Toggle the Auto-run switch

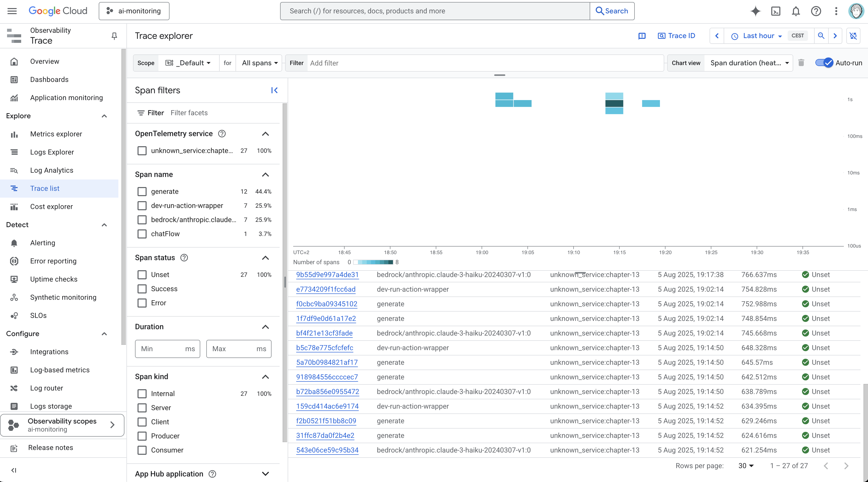tap(824, 63)
